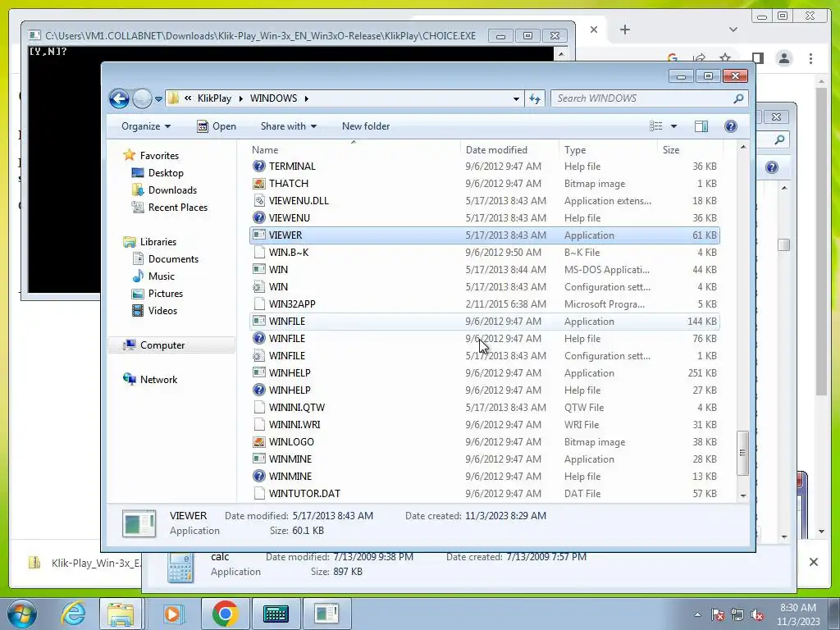Open Pictures library
Screen dimensions: 840x630
point(165,294)
